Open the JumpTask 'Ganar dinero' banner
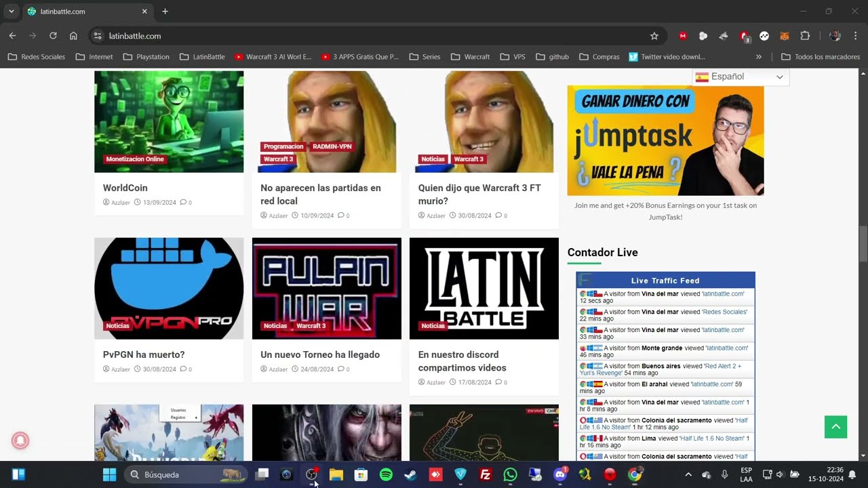Image resolution: width=868 pixels, height=488 pixels. (x=665, y=140)
